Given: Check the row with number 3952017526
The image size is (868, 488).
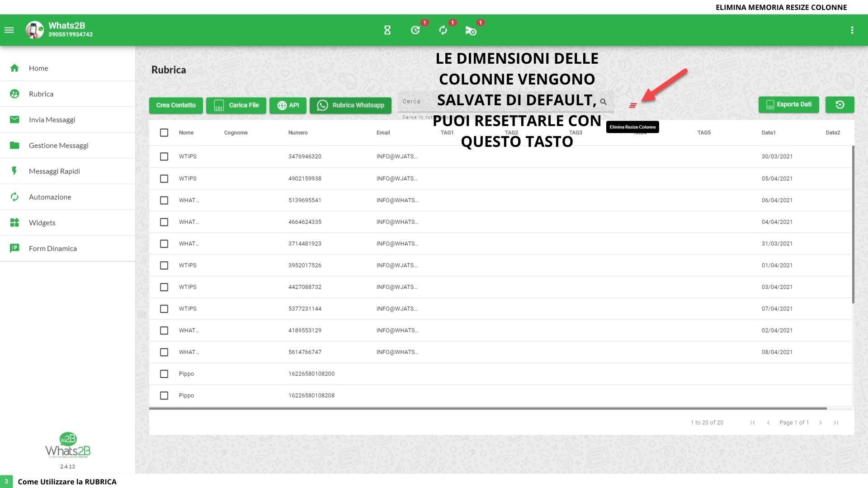Looking at the screenshot, I should point(164,265).
